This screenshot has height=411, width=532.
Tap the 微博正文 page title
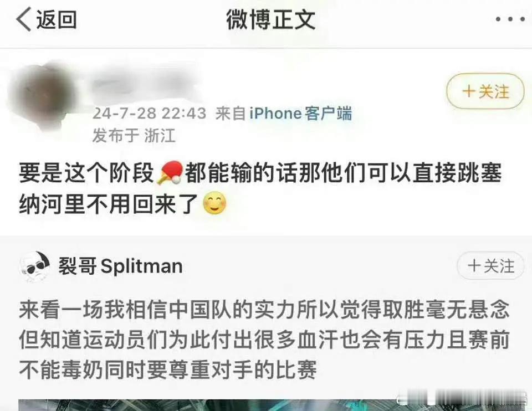(271, 20)
